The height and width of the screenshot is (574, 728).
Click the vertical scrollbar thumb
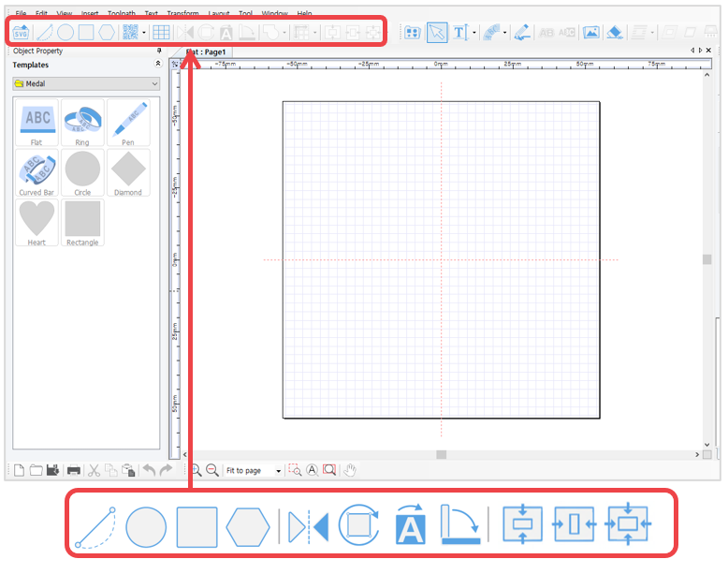[x=706, y=259]
